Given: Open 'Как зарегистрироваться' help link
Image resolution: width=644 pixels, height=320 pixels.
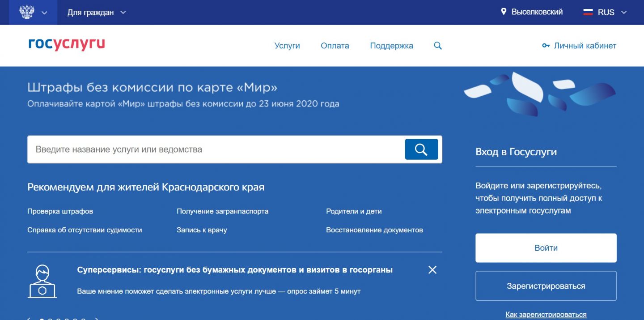Looking at the screenshot, I should [546, 315].
